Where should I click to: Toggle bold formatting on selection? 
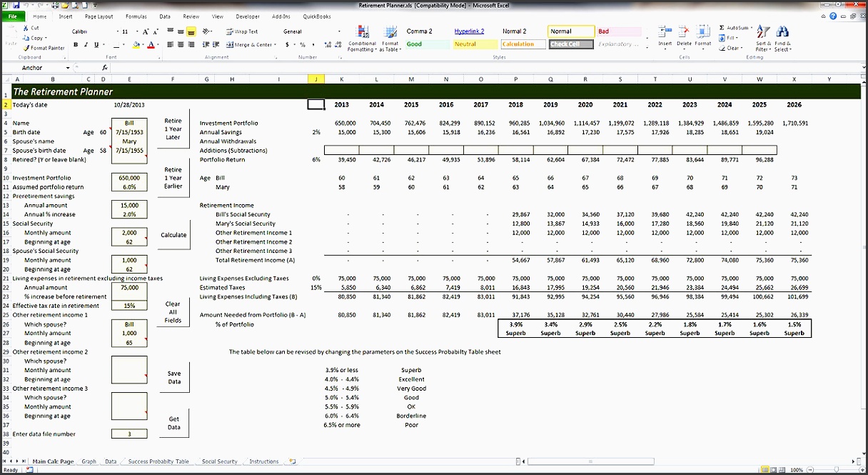click(76, 44)
